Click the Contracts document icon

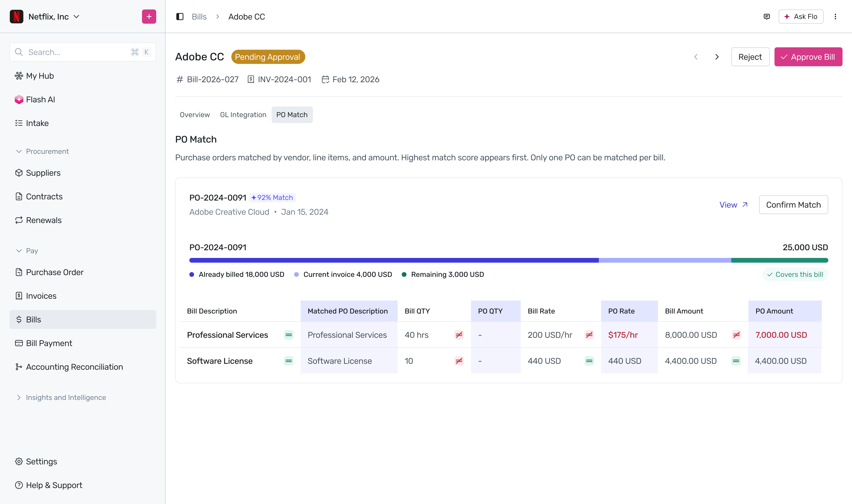point(19,197)
